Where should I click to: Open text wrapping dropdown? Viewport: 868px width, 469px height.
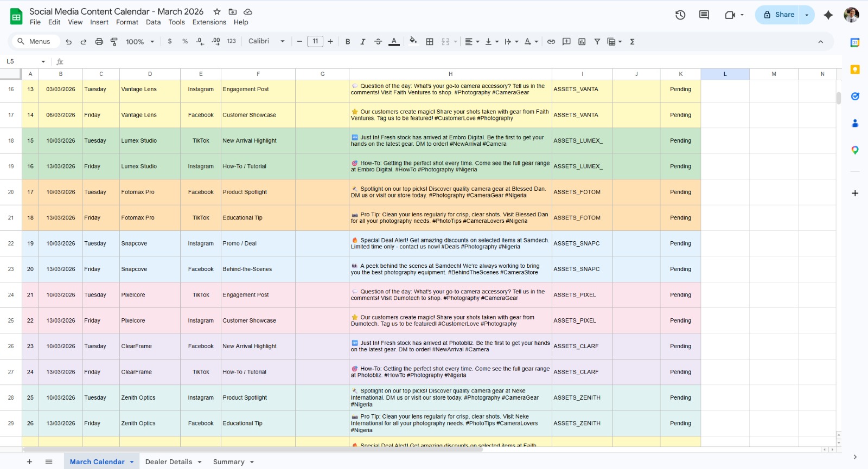pos(512,41)
